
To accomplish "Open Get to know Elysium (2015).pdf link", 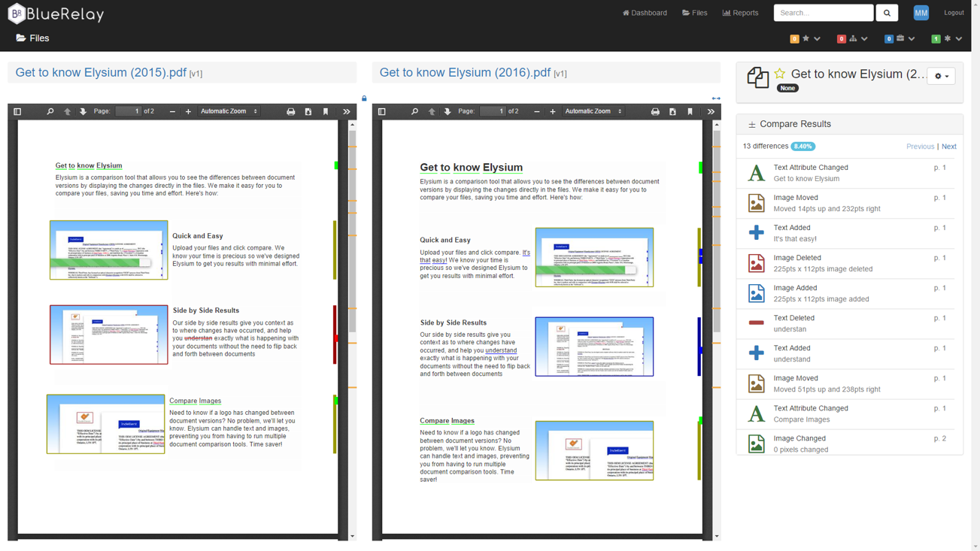I will [101, 73].
